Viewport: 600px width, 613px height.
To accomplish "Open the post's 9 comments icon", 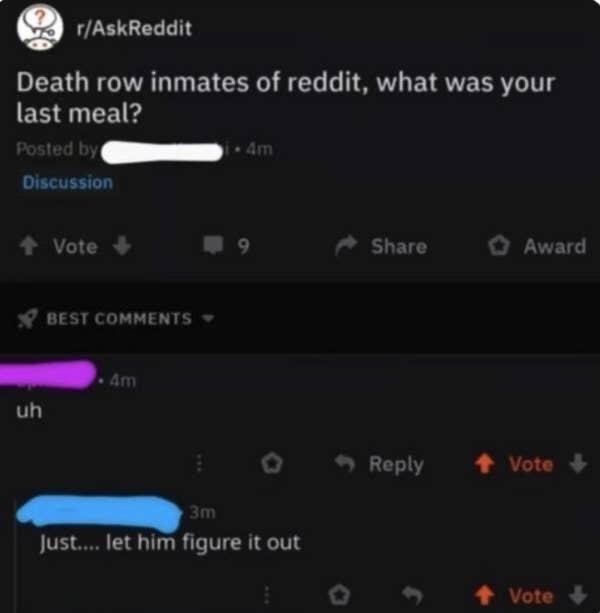I will (218, 246).
